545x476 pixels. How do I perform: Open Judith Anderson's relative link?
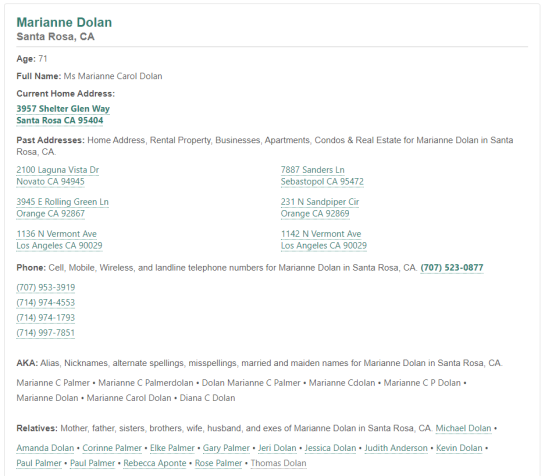click(396, 448)
